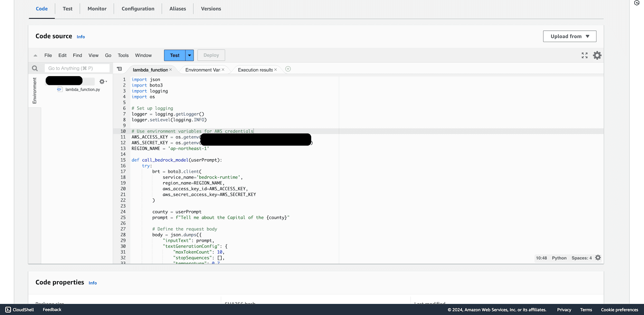Image resolution: width=644 pixels, height=315 pixels.
Task: Click call_bedrock_model function name
Action: pyautogui.click(x=165, y=160)
